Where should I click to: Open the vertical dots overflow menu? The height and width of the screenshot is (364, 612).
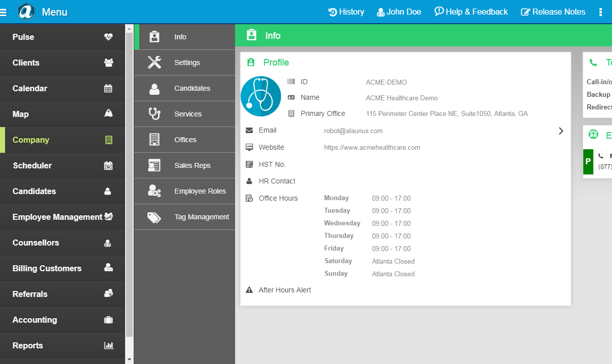click(600, 12)
